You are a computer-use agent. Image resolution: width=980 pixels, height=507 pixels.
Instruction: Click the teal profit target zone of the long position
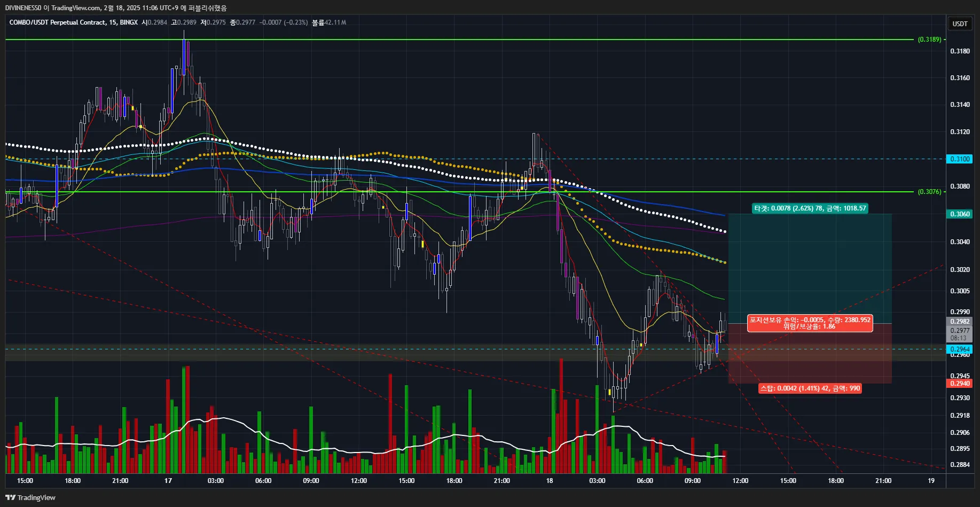point(810,269)
